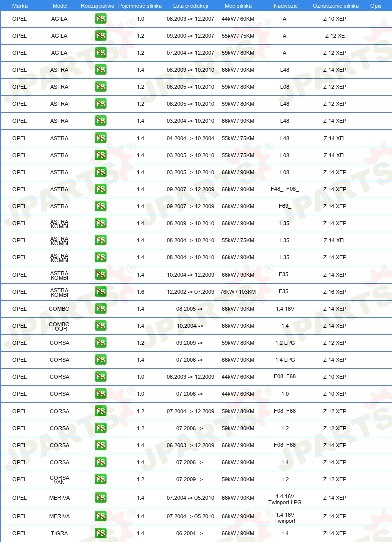
Task: Click the production dates 08.2003 -> 12.2007
Action: [x=190, y=19]
